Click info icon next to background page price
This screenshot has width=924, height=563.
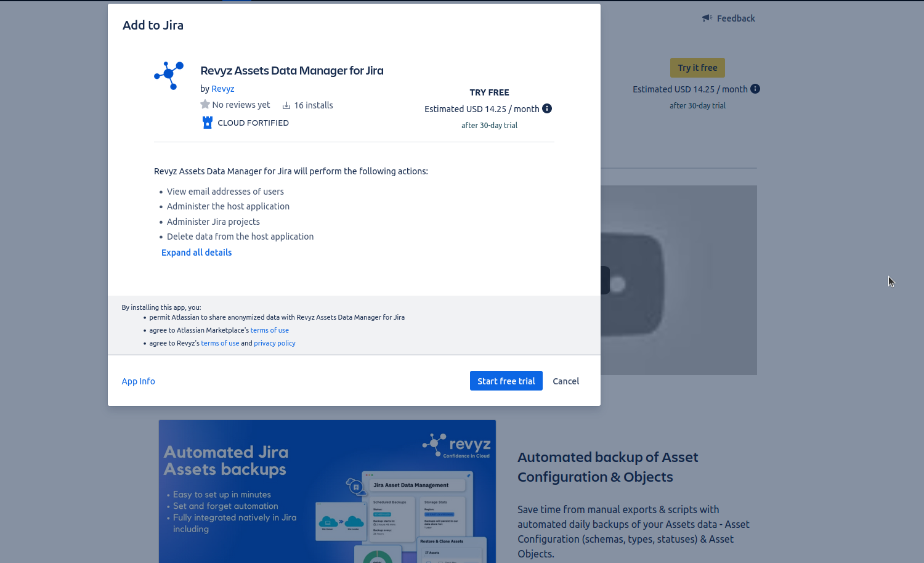click(x=755, y=89)
